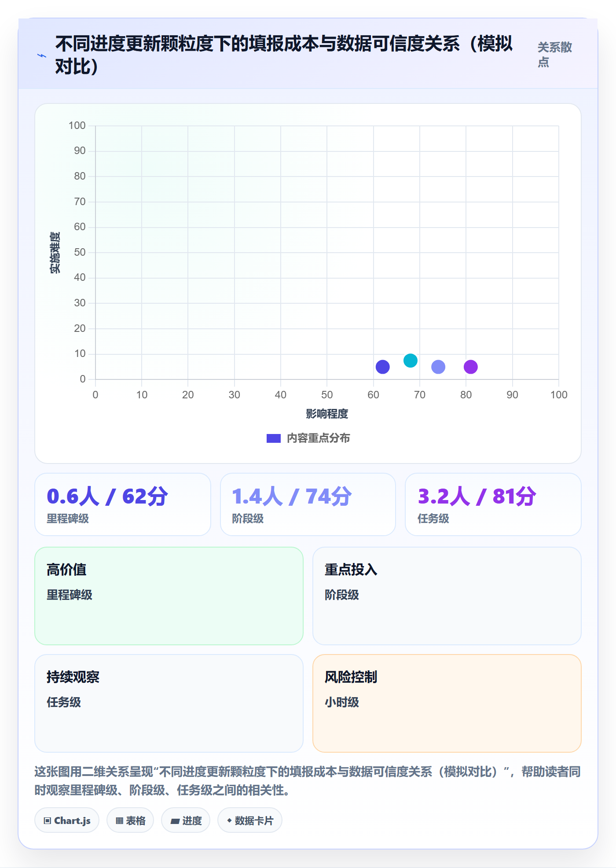Select the cyan scatter point at 68
616x868 pixels.
click(411, 360)
